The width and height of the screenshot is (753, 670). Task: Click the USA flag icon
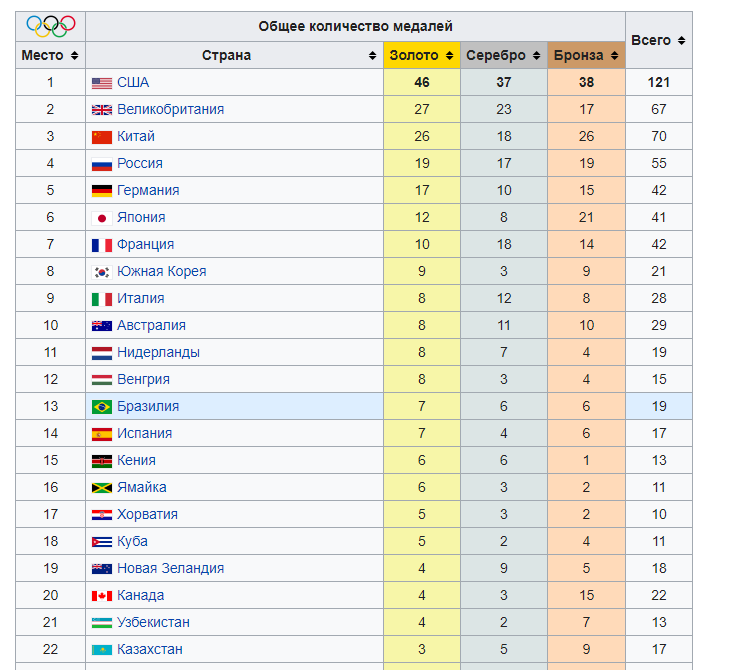(101, 83)
